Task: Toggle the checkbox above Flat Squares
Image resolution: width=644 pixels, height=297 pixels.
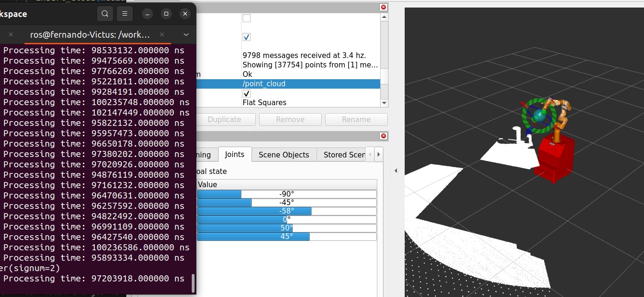Action: 246,93
